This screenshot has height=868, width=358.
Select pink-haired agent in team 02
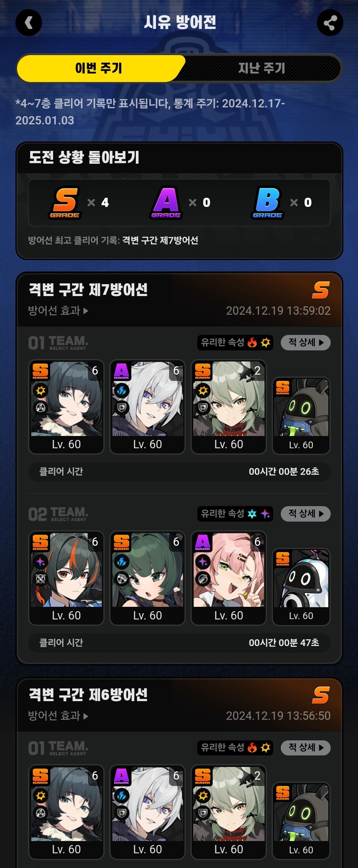pyautogui.click(x=229, y=578)
